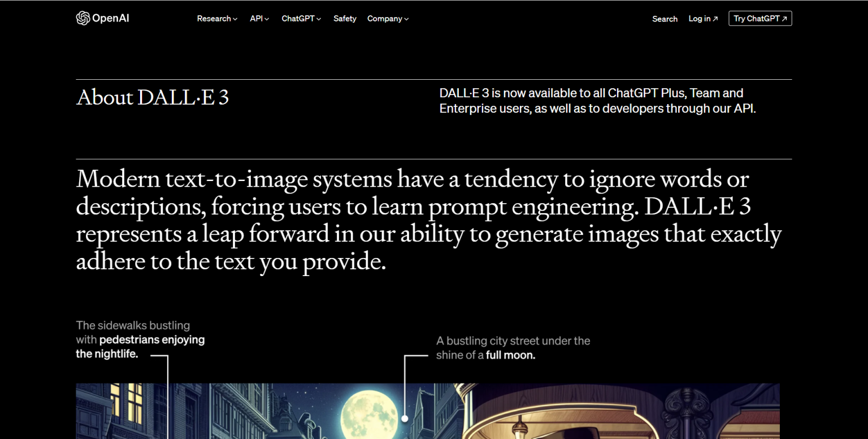Viewport: 868px width, 439px height.
Task: Click the chevron next to ChatGPT
Action: pos(319,19)
